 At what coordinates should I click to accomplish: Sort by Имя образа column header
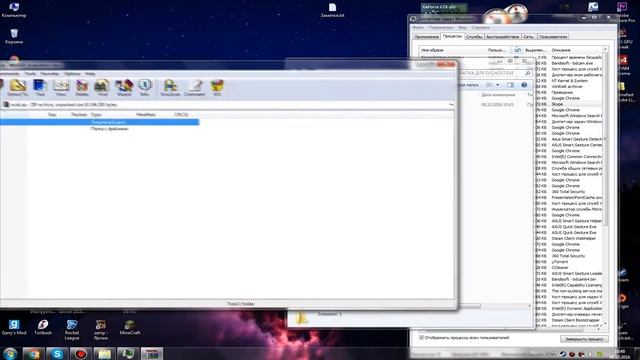coord(452,50)
